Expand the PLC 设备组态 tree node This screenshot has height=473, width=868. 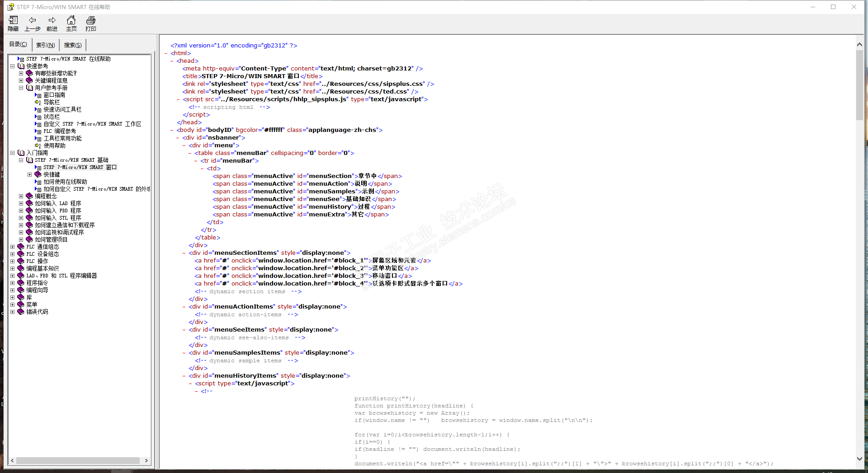12,254
